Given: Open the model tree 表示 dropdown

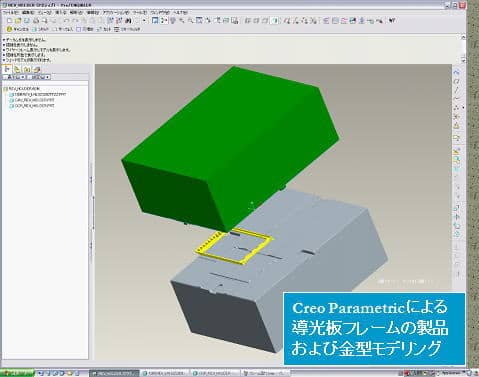Looking at the screenshot, I should tap(14, 77).
